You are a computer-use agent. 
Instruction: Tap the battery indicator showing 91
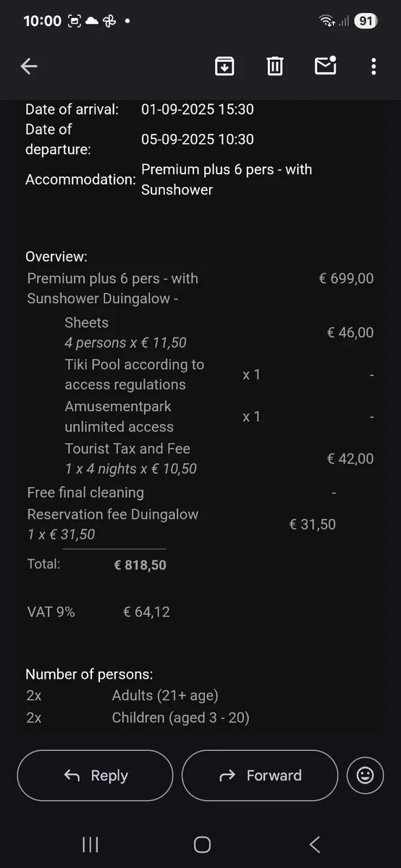pyautogui.click(x=366, y=21)
